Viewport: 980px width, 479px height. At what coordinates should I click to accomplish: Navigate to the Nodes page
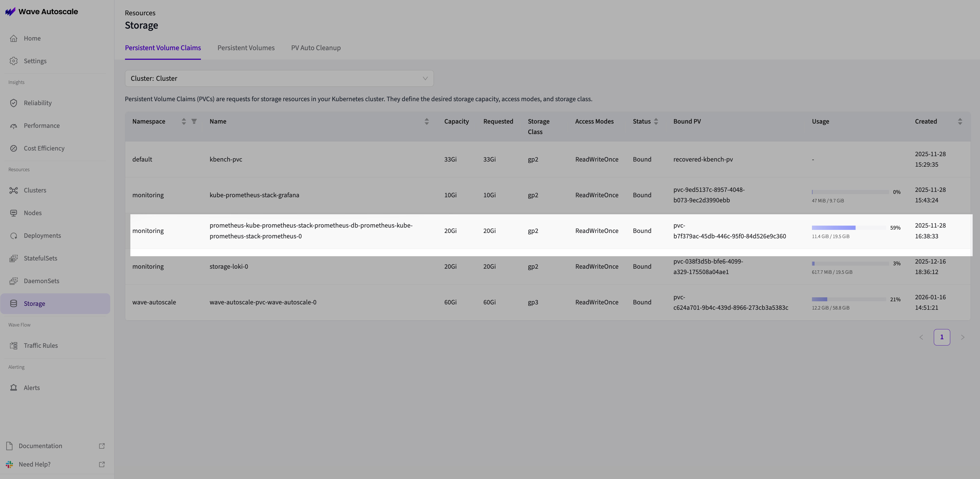click(55, 213)
